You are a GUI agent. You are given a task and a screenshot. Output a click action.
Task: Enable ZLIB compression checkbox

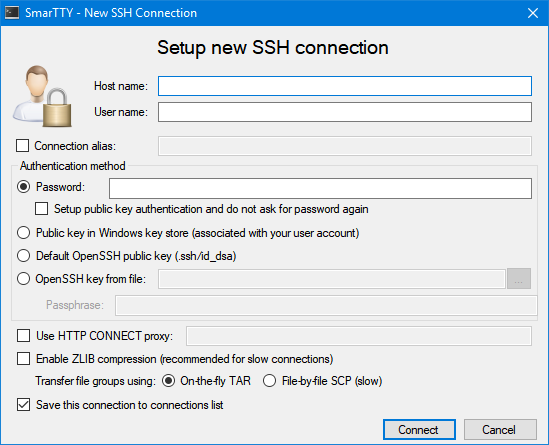click(x=23, y=359)
